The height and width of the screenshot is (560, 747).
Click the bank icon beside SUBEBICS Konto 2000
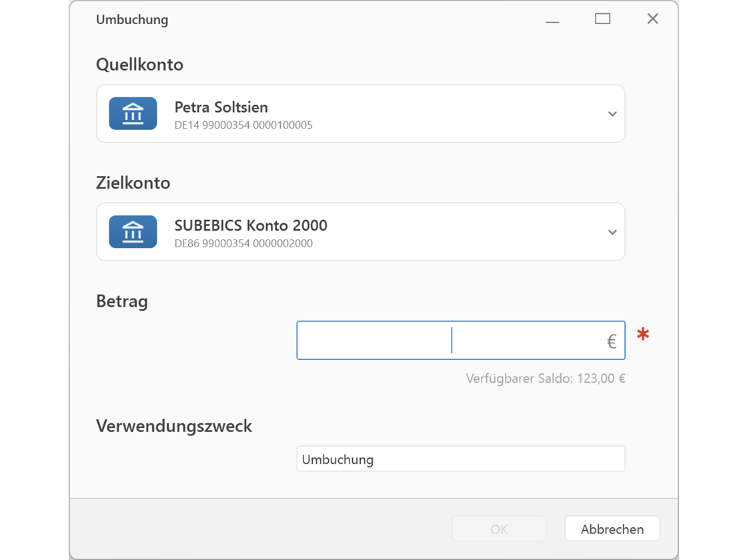tap(133, 231)
